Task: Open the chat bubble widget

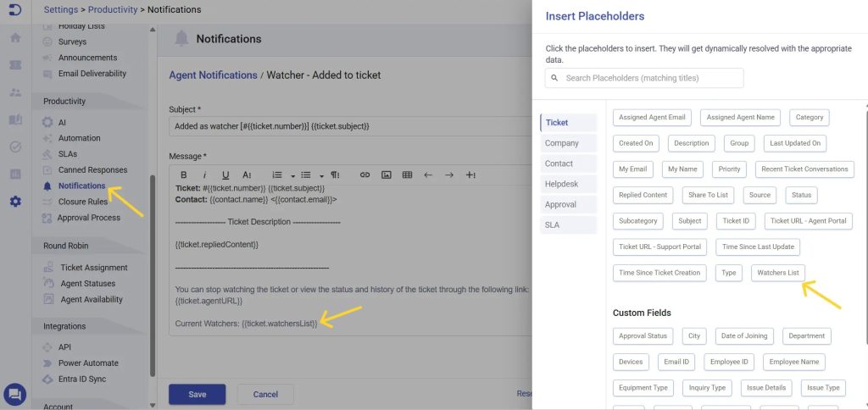Action: 15,395
